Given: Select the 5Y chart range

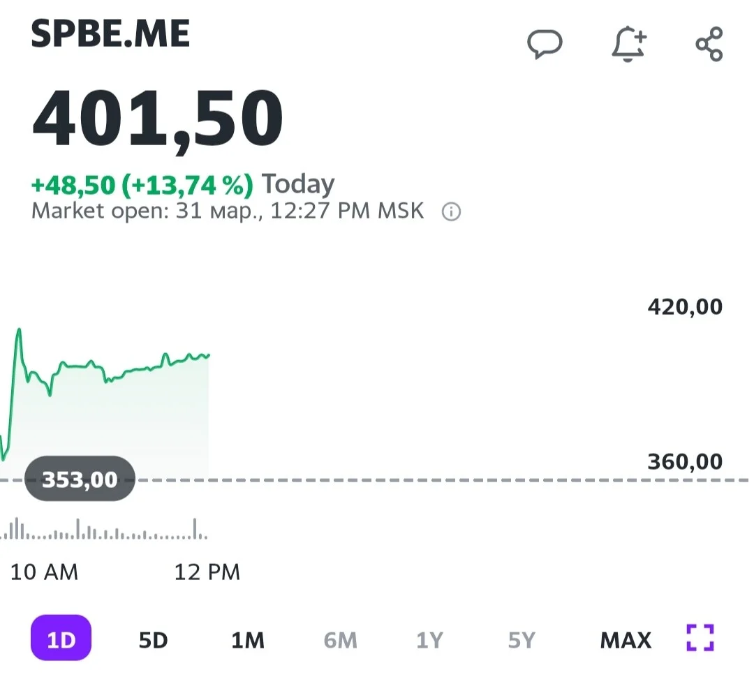Looking at the screenshot, I should pyautogui.click(x=522, y=640).
